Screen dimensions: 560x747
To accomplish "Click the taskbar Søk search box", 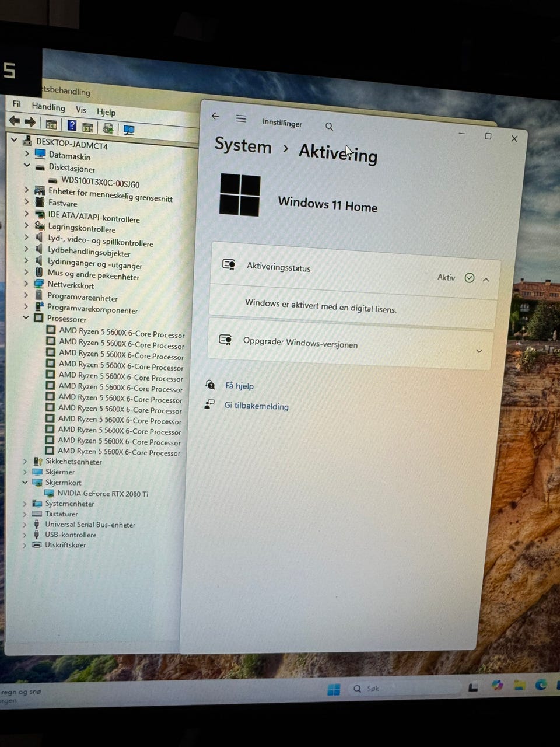I will [x=404, y=689].
